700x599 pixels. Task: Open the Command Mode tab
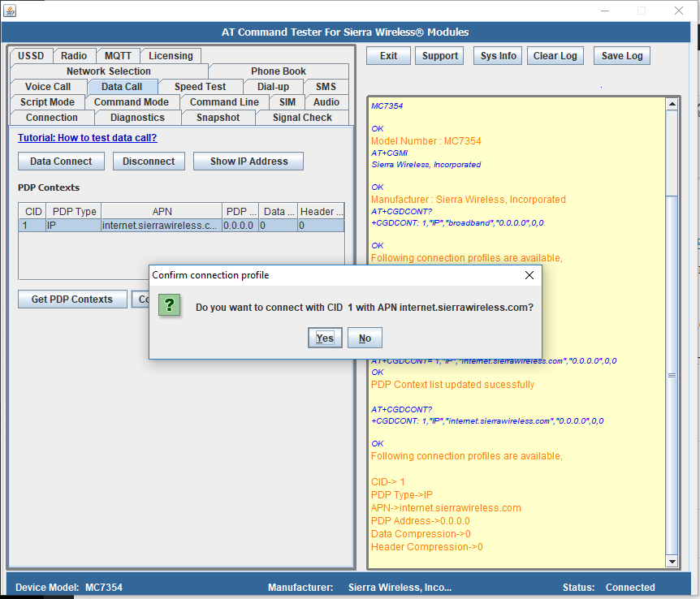pos(132,102)
